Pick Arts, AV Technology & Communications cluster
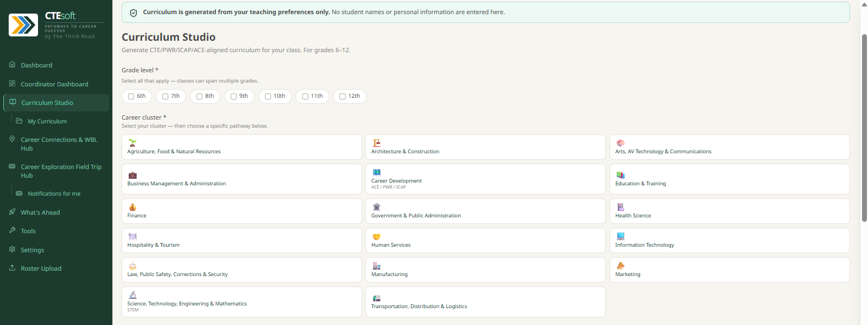This screenshot has width=868, height=325. point(730,147)
